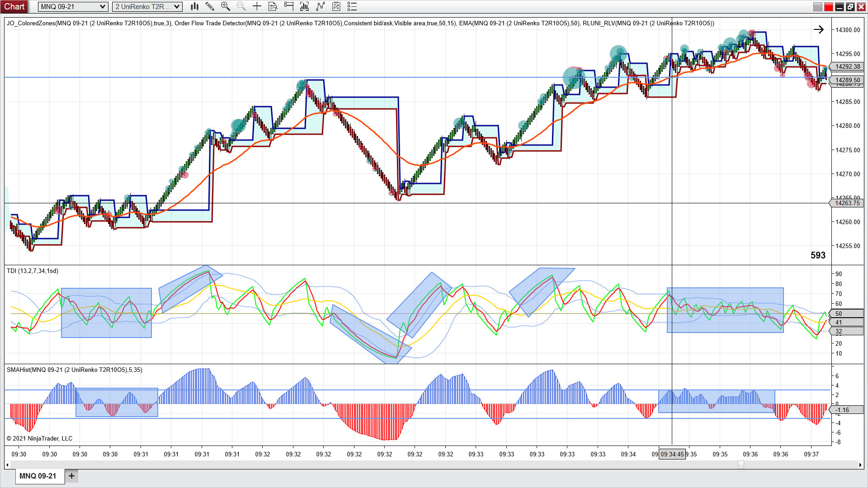Click the horizontal scrollbar thumb
The image size is (868, 488).
pyautogui.click(x=741, y=465)
